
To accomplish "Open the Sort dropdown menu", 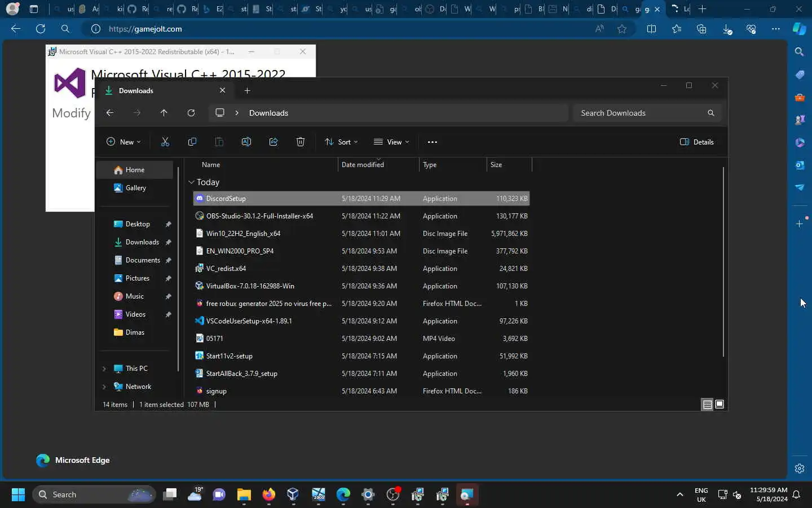I will click(341, 142).
